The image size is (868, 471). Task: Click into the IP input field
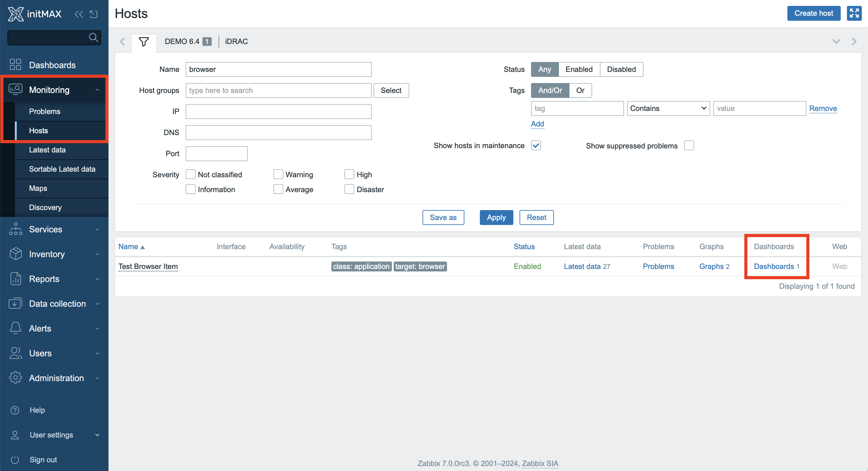(278, 112)
